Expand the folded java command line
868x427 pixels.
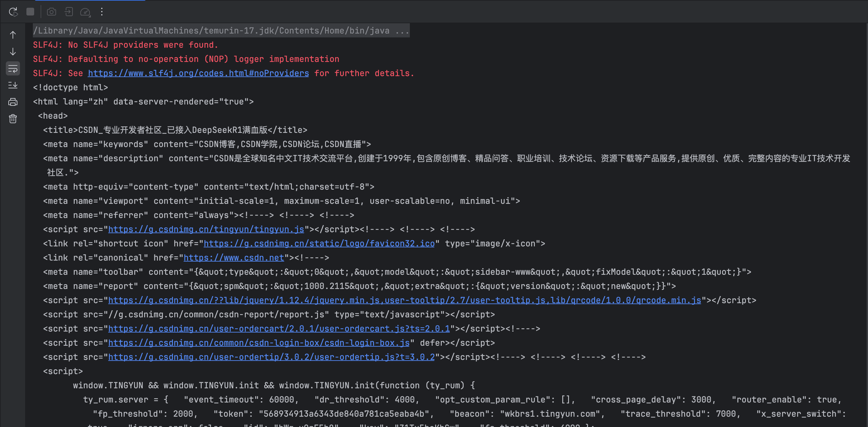tap(402, 31)
